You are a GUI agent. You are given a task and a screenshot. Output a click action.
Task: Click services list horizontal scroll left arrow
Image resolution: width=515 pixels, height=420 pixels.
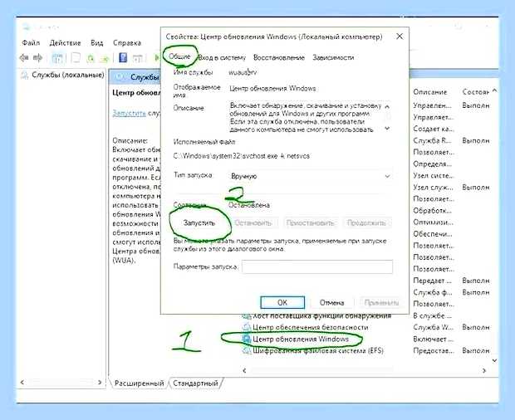tap(244, 370)
